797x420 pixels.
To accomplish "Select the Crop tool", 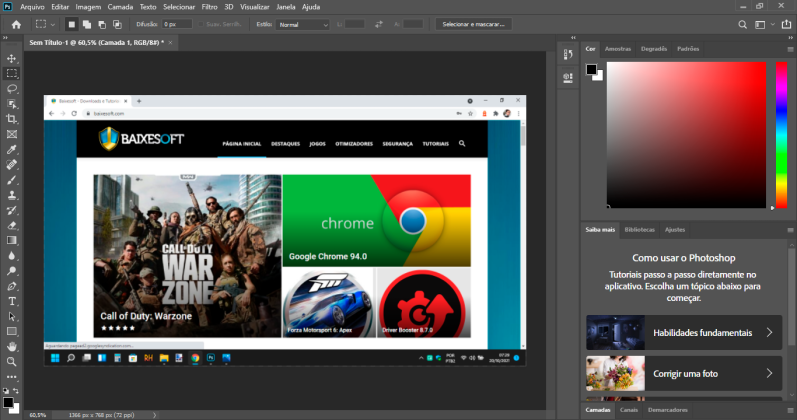I will [12, 119].
